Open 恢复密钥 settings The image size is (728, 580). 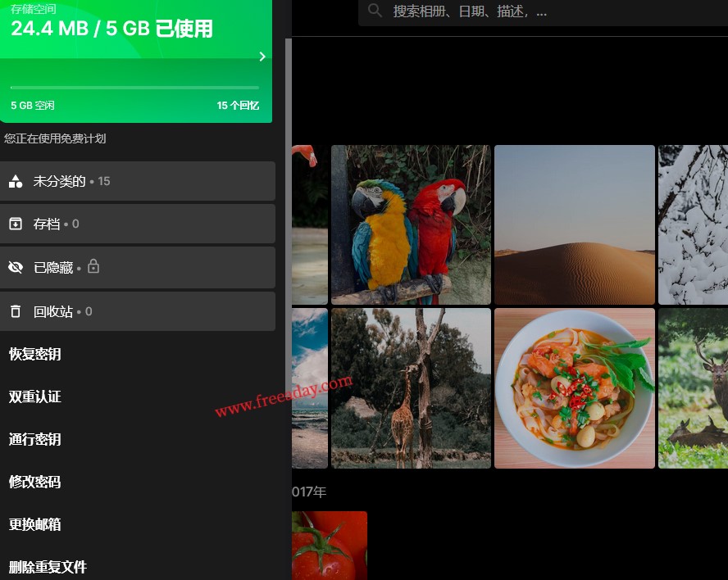coord(35,354)
